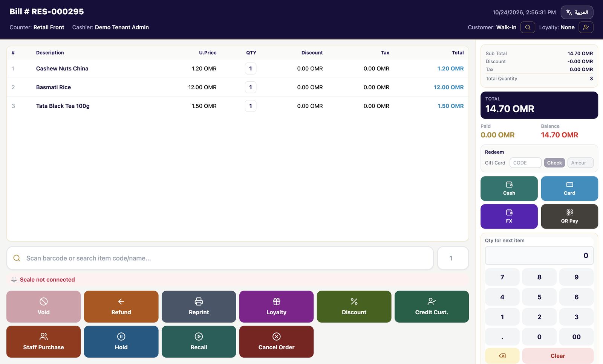The width and height of the screenshot is (603, 364).
Task: Open Staff Purchase
Action: tap(43, 341)
